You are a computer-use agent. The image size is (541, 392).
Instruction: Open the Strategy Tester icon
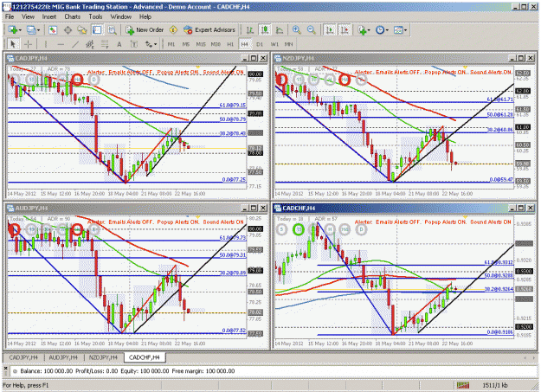112,30
